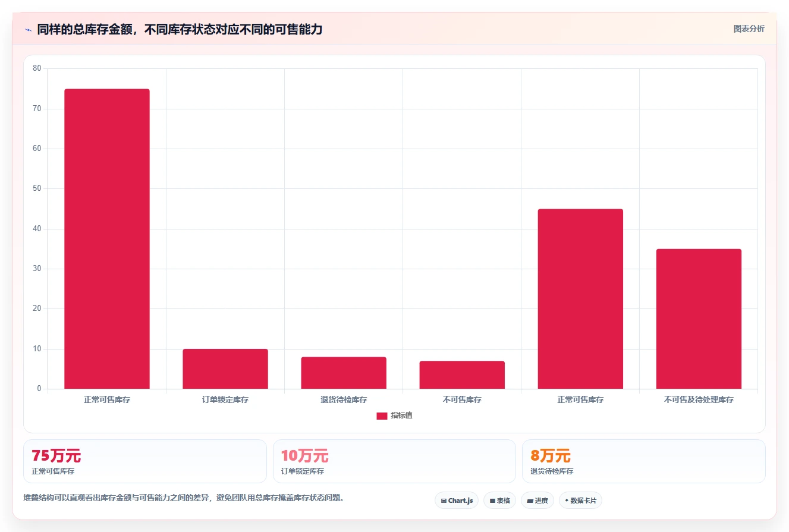The width and height of the screenshot is (789, 532).
Task: Click the 不可售库存 bar valued at 7
Action: click(462, 375)
